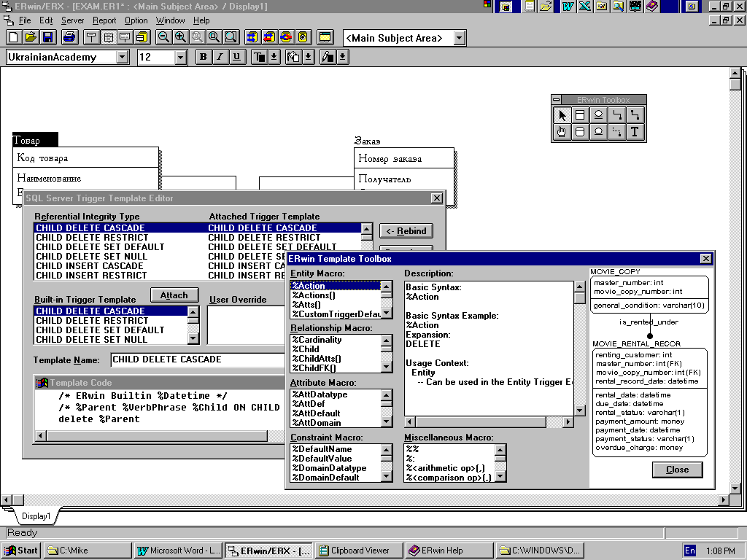
Task: Select the dependent rounded entity tool
Action: pos(580,132)
